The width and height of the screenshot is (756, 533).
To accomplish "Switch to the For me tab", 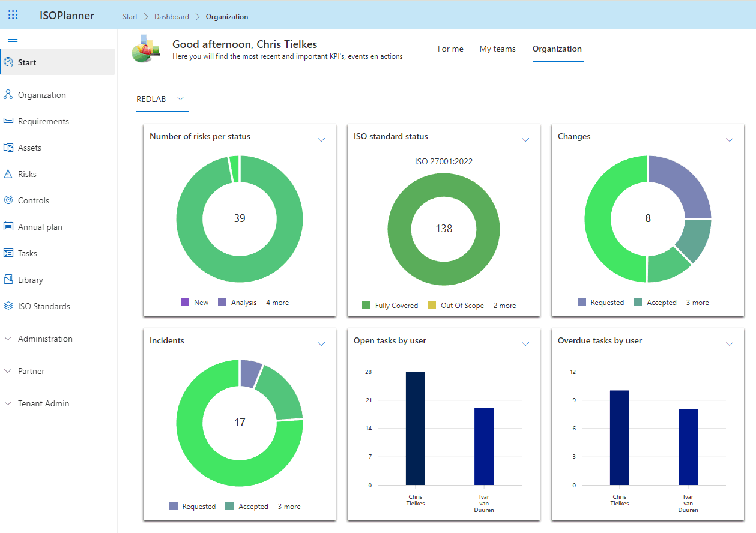I will (450, 49).
